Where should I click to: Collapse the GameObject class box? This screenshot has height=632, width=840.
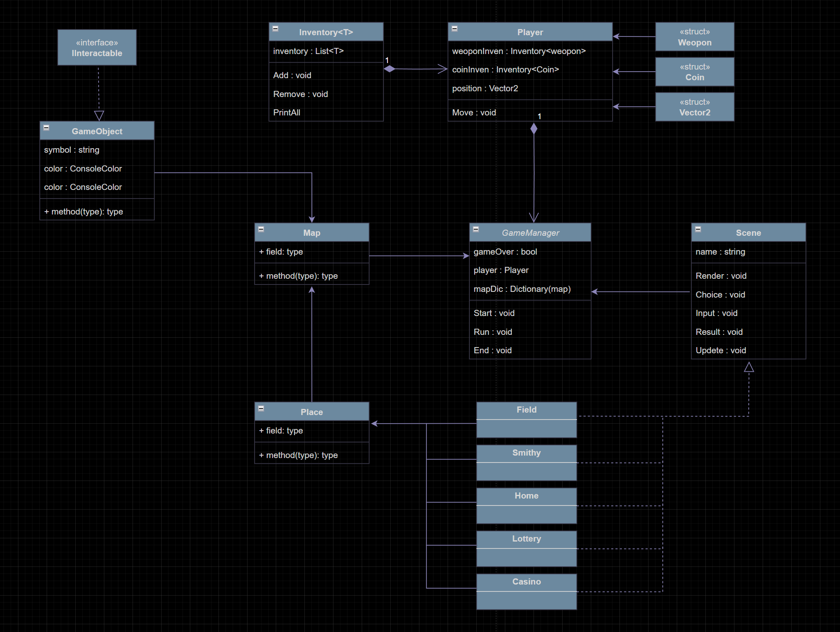click(x=46, y=128)
